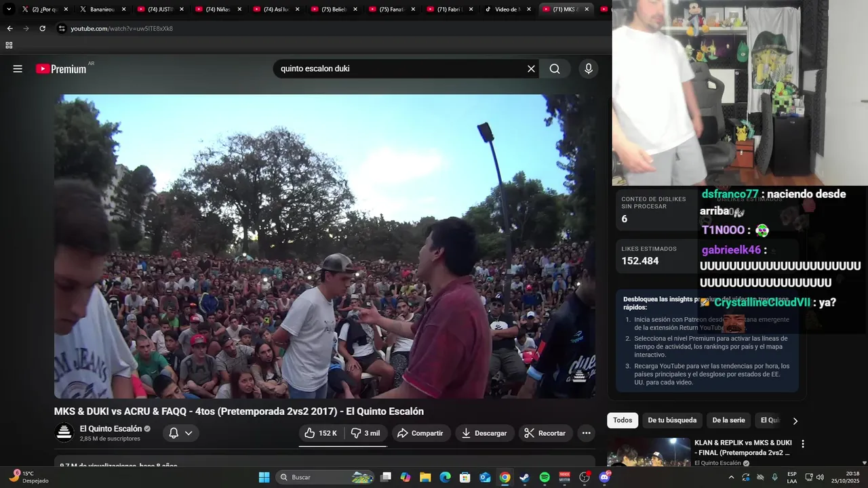This screenshot has width=868, height=488.
Task: Select the De tu búsqueda chip
Action: 672,420
